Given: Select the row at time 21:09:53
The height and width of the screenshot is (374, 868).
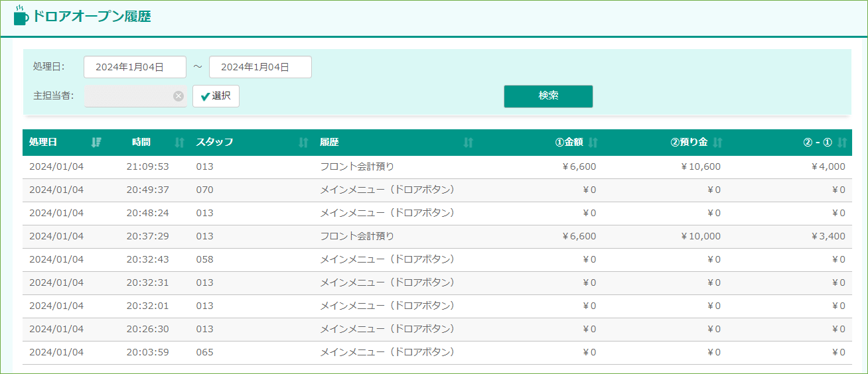Looking at the screenshot, I should [x=437, y=167].
